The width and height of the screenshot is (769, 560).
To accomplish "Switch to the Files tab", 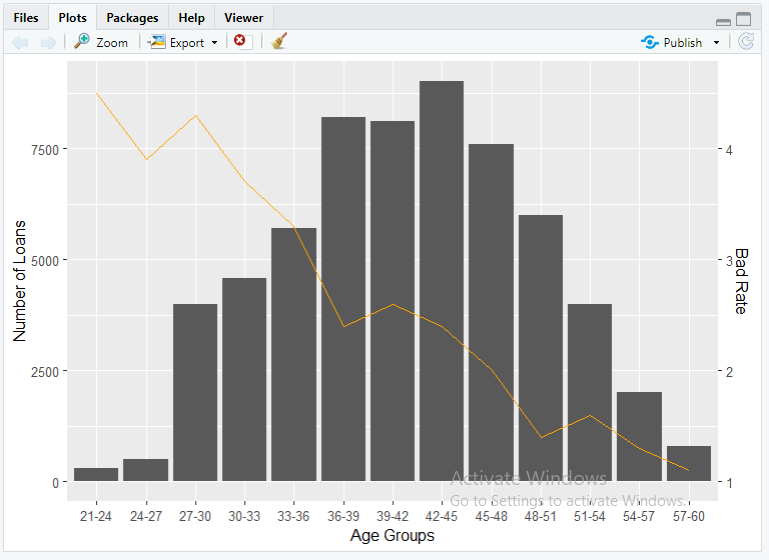I will [x=26, y=18].
